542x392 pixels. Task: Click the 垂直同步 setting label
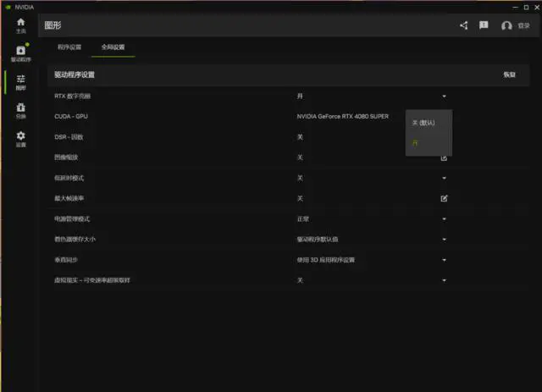(x=66, y=260)
